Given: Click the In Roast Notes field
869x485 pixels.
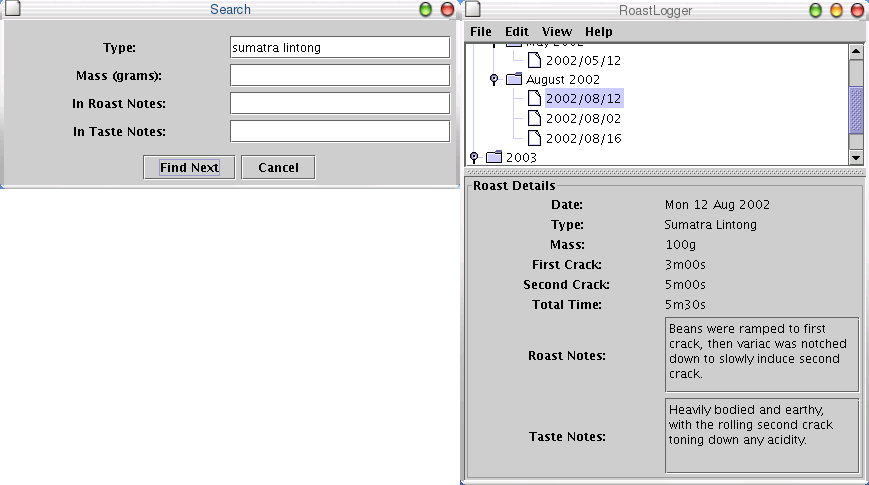Looking at the screenshot, I should click(x=339, y=103).
